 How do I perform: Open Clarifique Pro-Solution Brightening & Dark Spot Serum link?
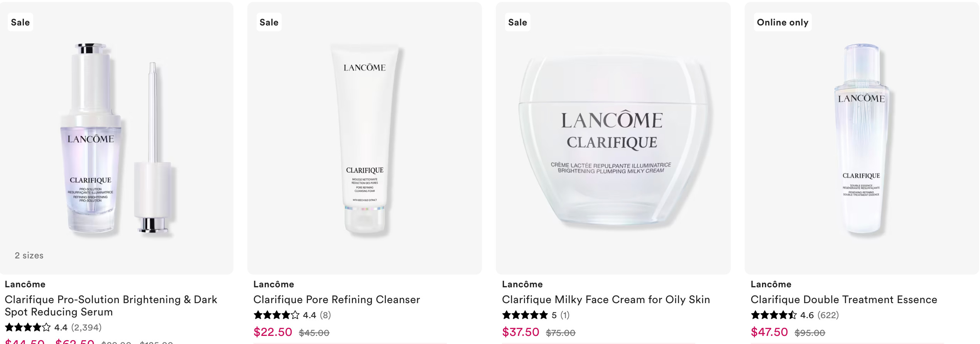111,305
